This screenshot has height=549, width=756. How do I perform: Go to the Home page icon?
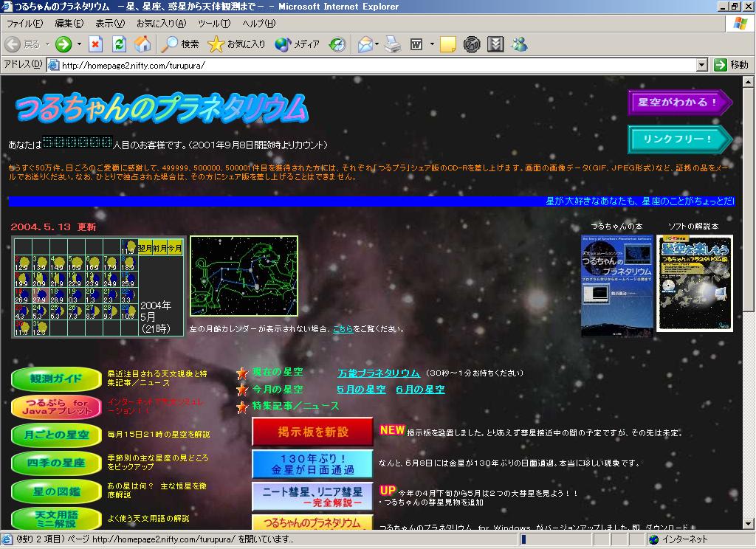[x=142, y=44]
